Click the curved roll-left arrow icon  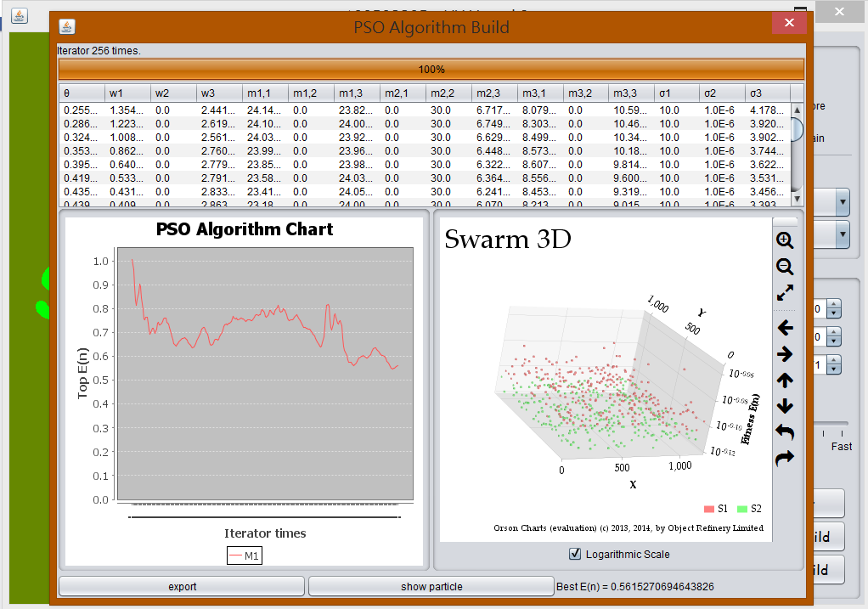(x=785, y=431)
